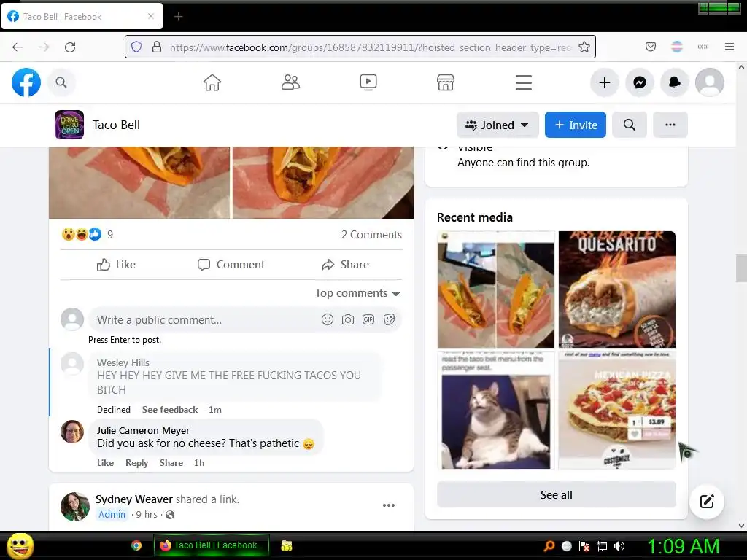Open the cat media thumbnail

(496, 411)
